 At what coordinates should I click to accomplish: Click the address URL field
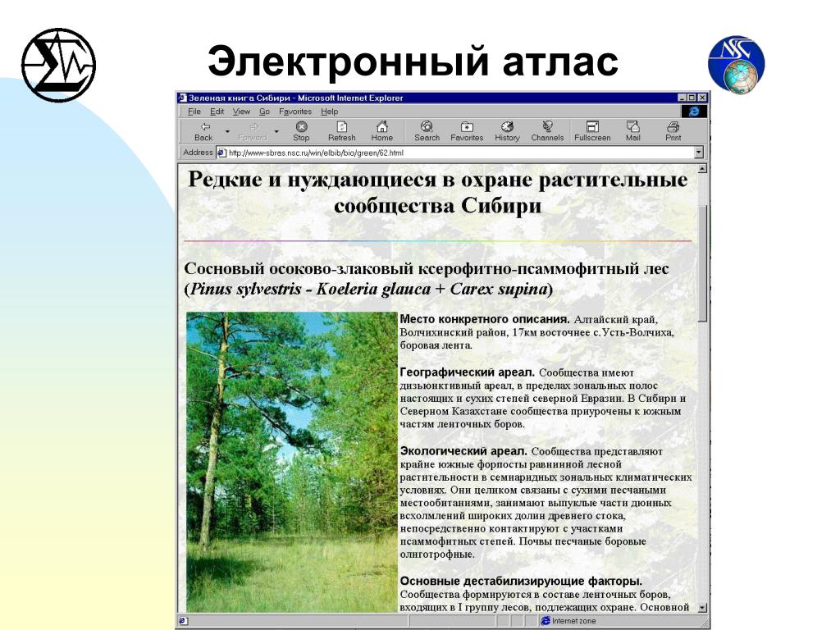pyautogui.click(x=459, y=153)
